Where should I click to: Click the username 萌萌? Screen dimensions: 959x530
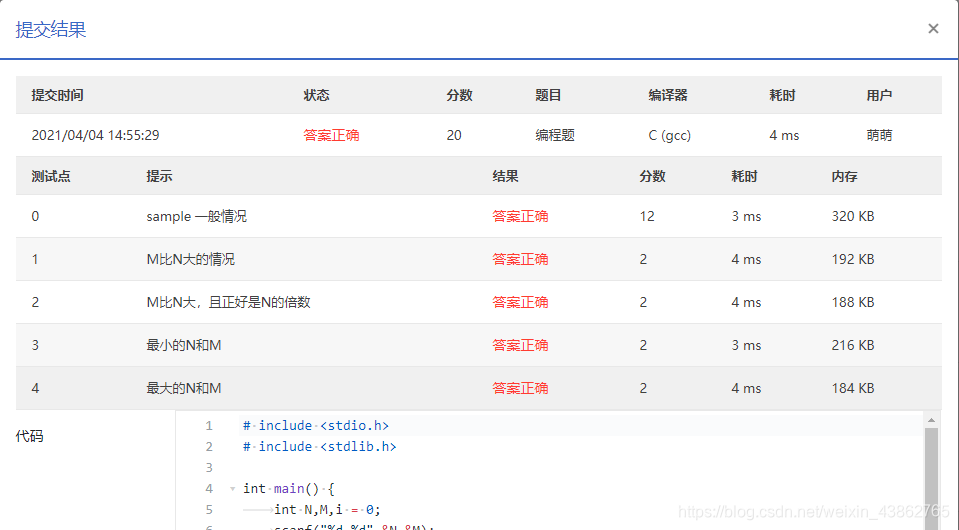879,135
